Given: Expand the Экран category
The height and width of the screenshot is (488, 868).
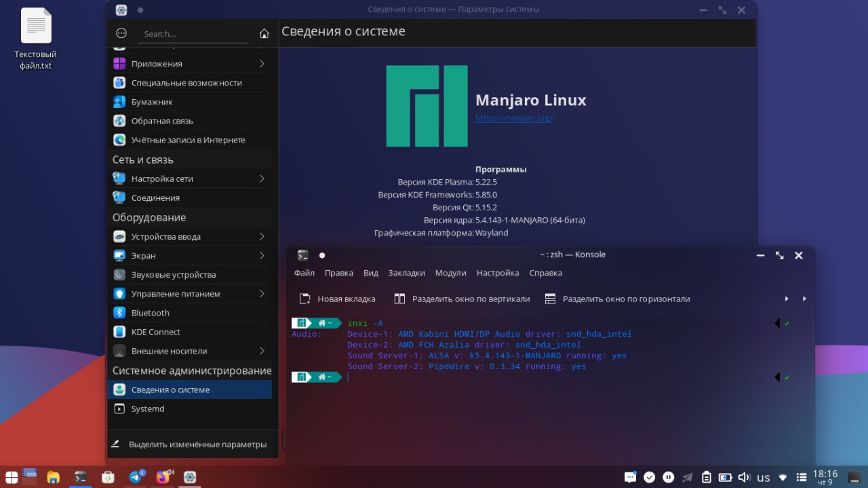Looking at the screenshot, I should 189,255.
